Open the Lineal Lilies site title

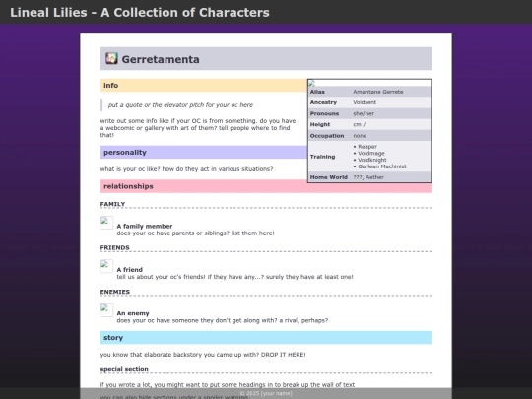click(x=140, y=12)
